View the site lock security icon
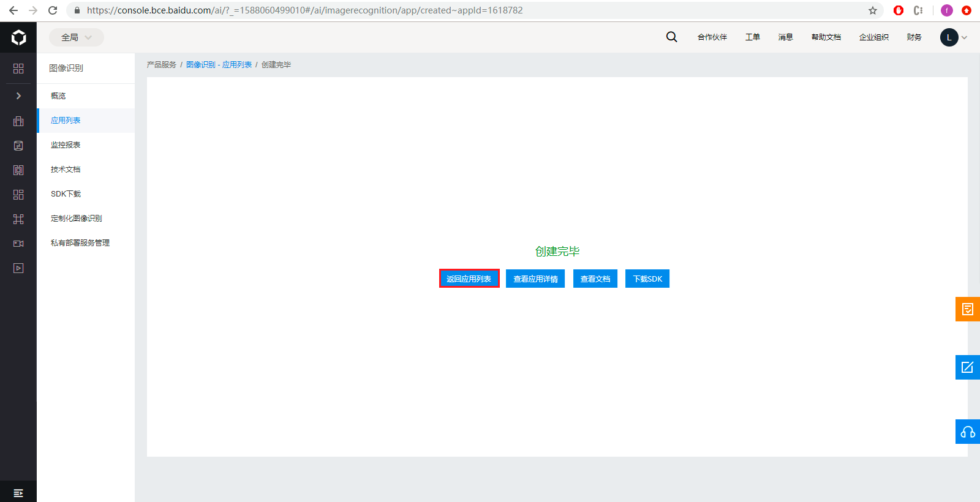980x502 pixels. 77,10
